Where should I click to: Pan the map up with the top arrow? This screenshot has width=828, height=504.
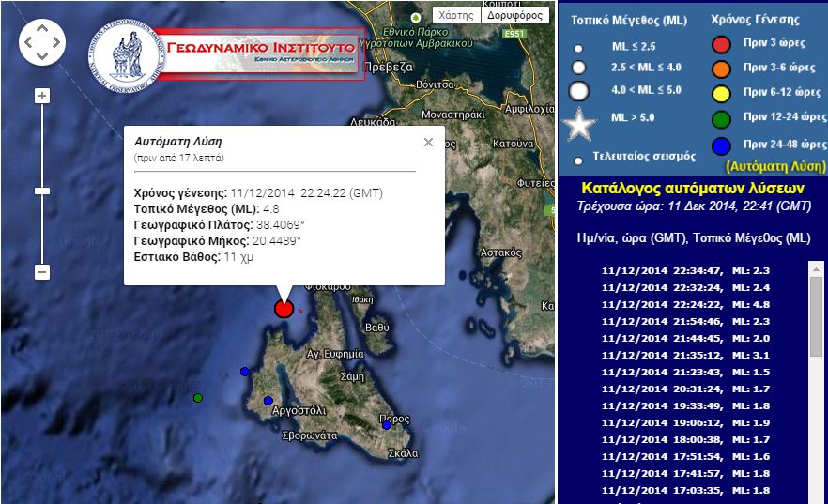[x=41, y=27]
